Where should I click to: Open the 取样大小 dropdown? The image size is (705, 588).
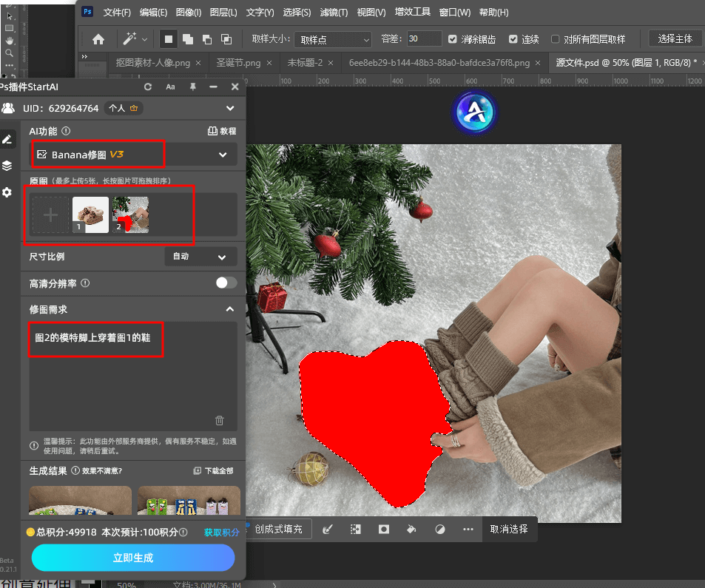(x=332, y=39)
